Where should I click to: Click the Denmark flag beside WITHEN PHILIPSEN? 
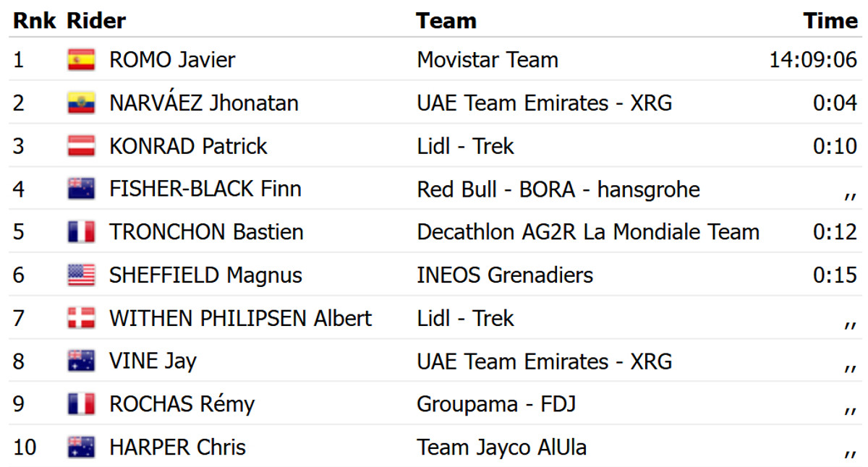[x=81, y=318]
